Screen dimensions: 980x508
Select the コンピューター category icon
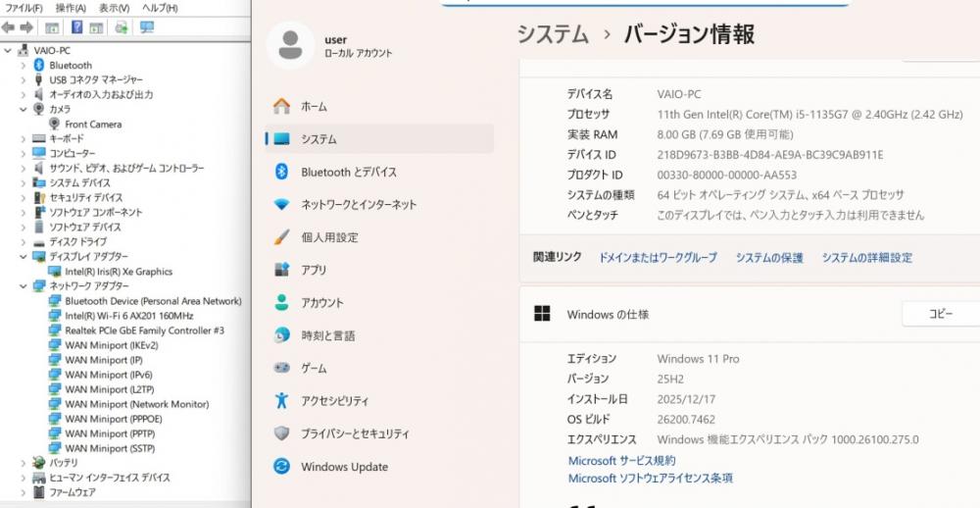click(39, 153)
